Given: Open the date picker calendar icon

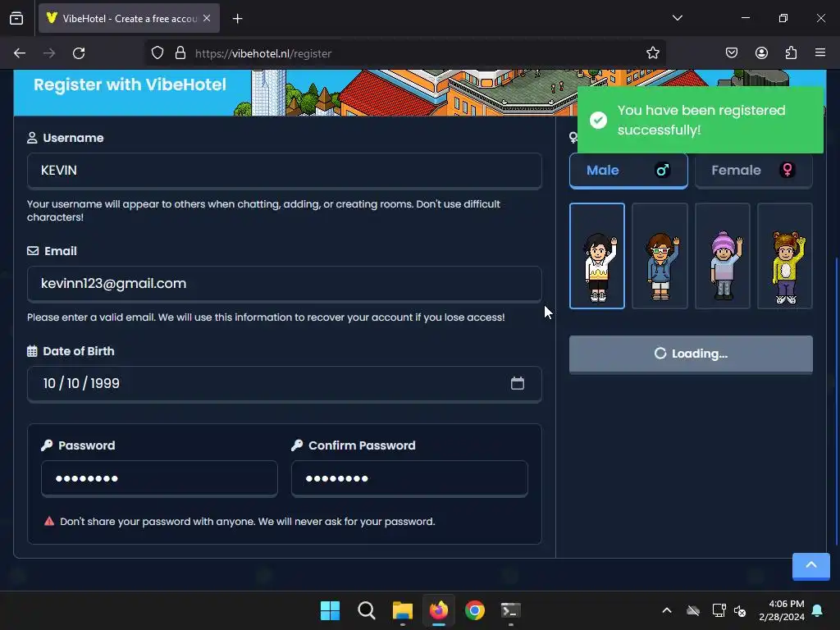Looking at the screenshot, I should tap(518, 384).
